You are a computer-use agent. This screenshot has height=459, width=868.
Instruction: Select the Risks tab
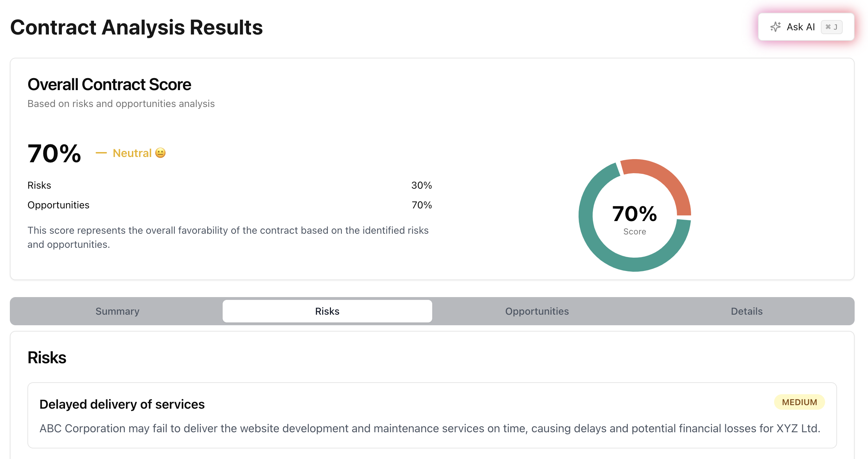pos(327,311)
